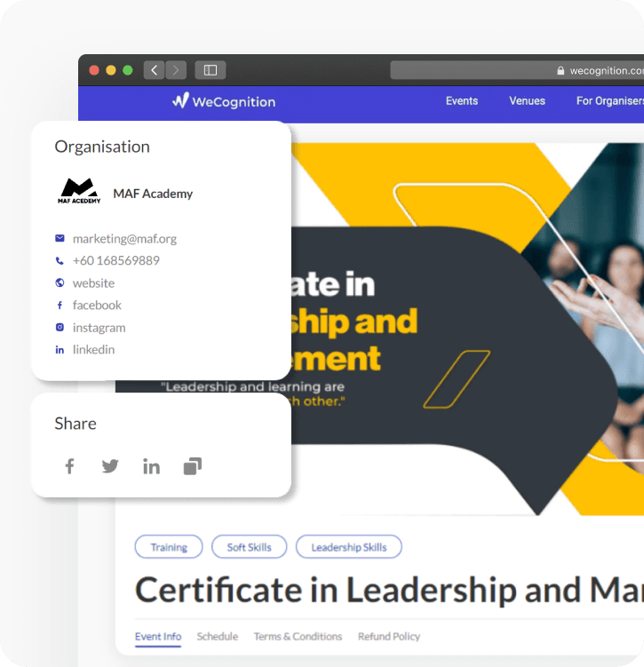Switch to Terms & Conditions tab
The image size is (644, 667).
(298, 637)
